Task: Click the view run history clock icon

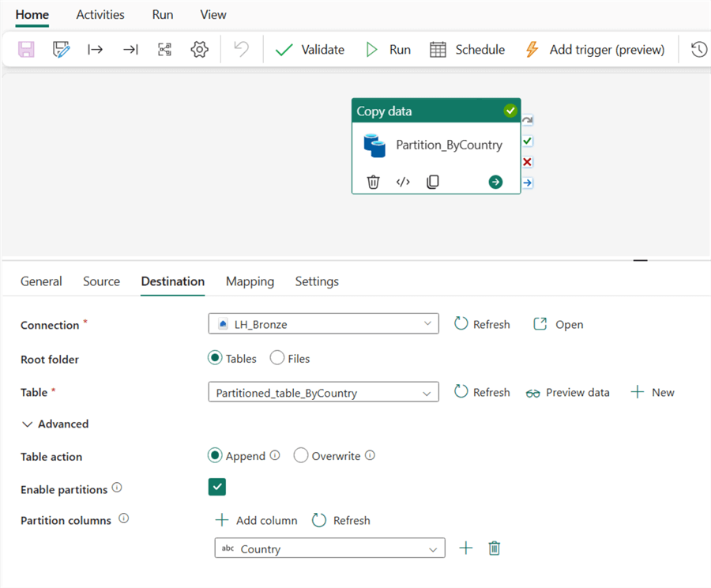Action: point(698,50)
